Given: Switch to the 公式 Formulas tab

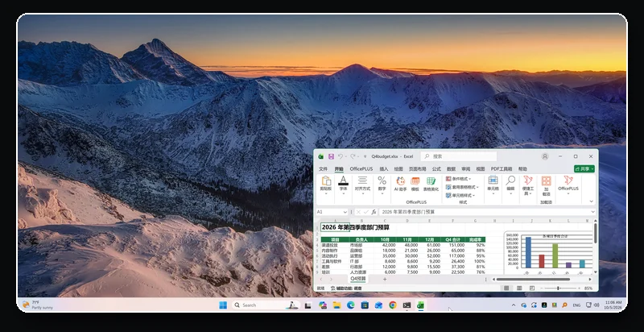Looking at the screenshot, I should [436, 169].
